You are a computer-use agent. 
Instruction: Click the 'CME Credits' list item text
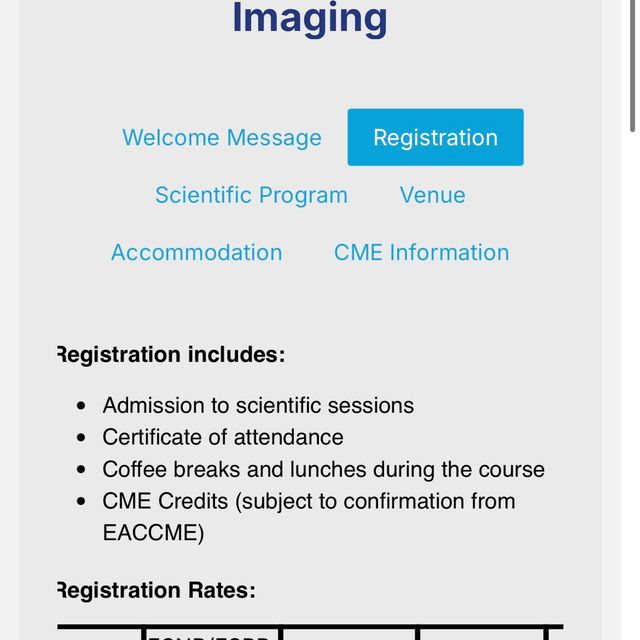[x=308, y=501]
